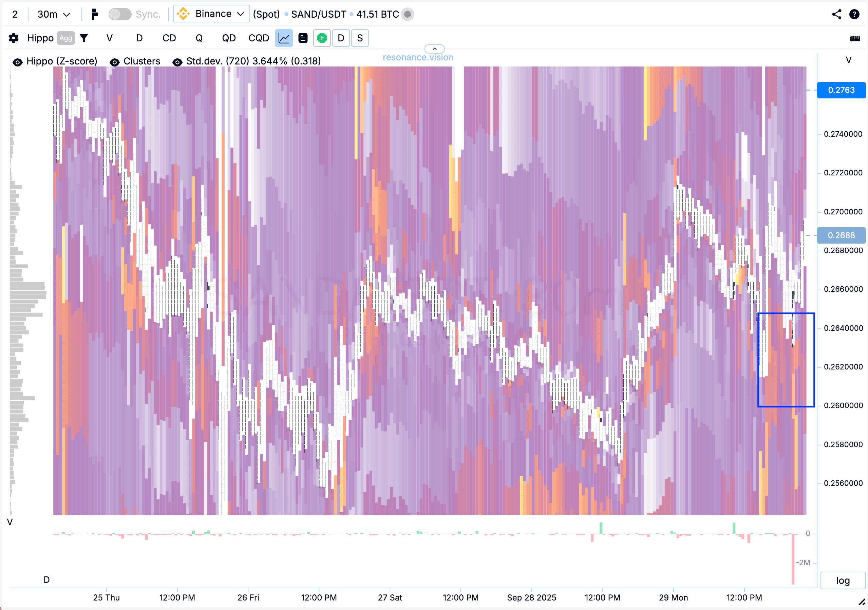Select the CQD indicator tab
The height and width of the screenshot is (610, 868).
pos(259,38)
